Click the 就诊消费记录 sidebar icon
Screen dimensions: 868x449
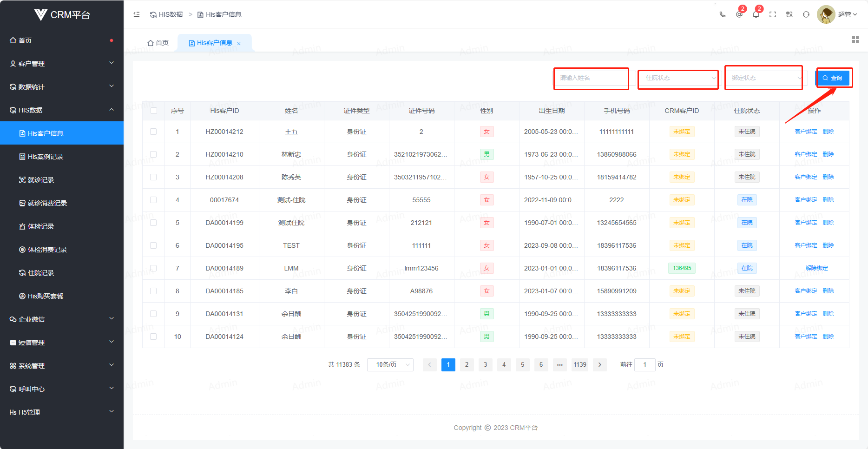[x=22, y=203]
